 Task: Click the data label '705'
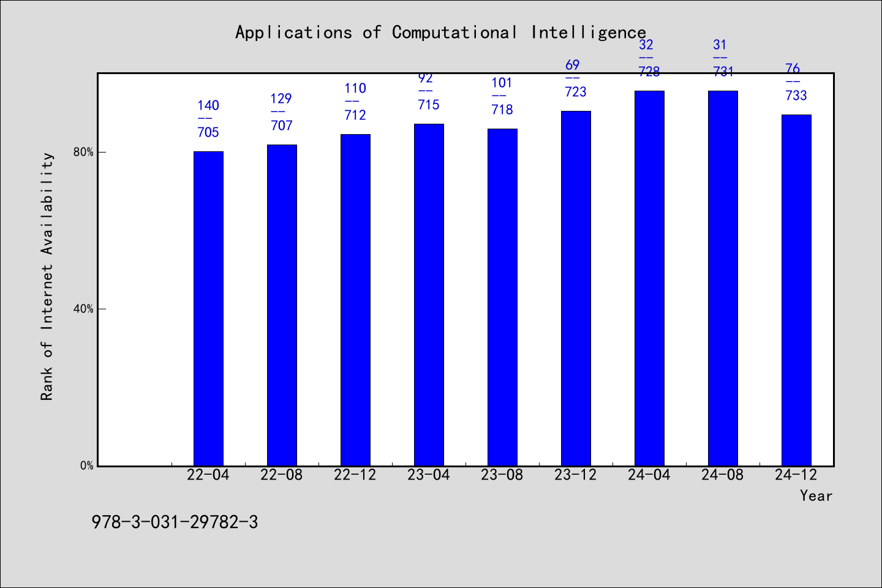(208, 132)
